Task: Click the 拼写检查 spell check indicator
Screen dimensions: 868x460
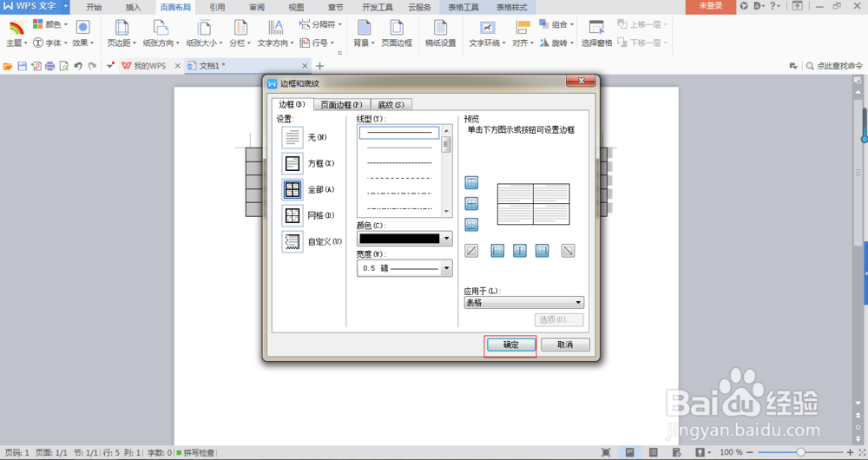Action: pos(195,453)
